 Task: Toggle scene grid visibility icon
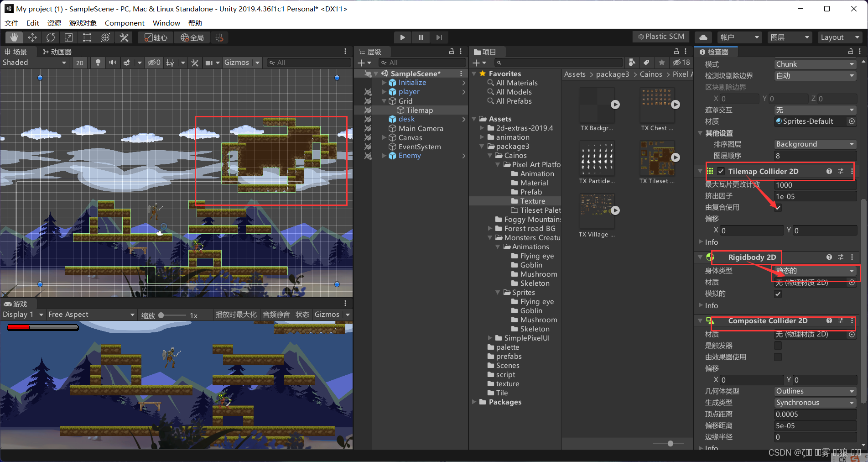point(170,63)
